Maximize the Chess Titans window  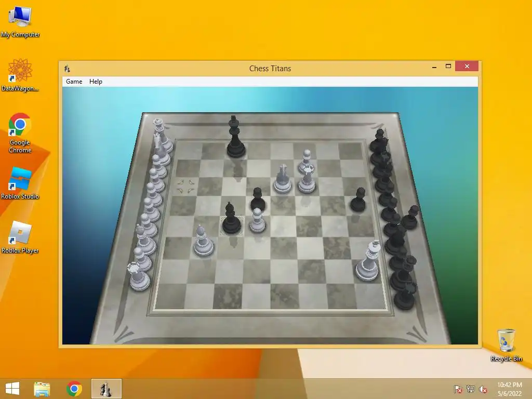click(x=448, y=66)
